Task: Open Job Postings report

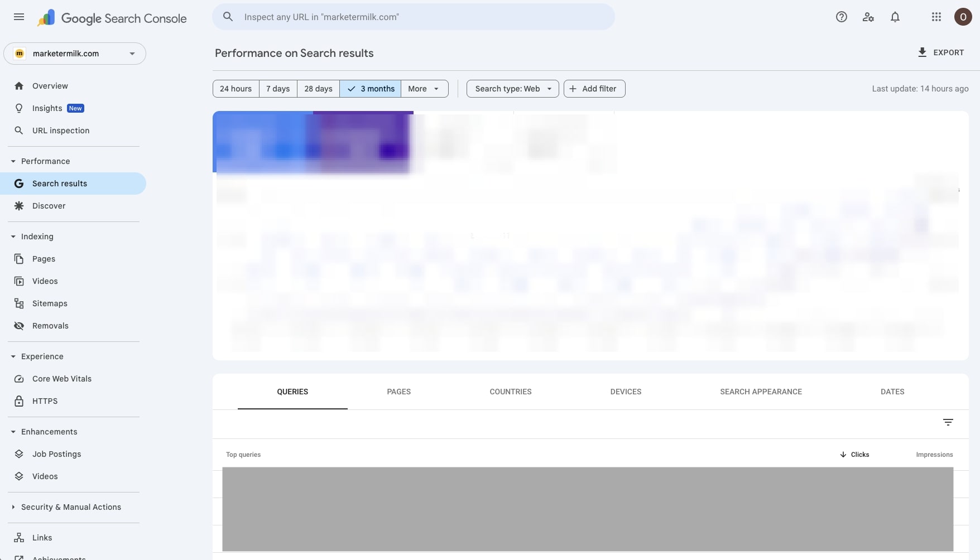Action: coord(73,454)
